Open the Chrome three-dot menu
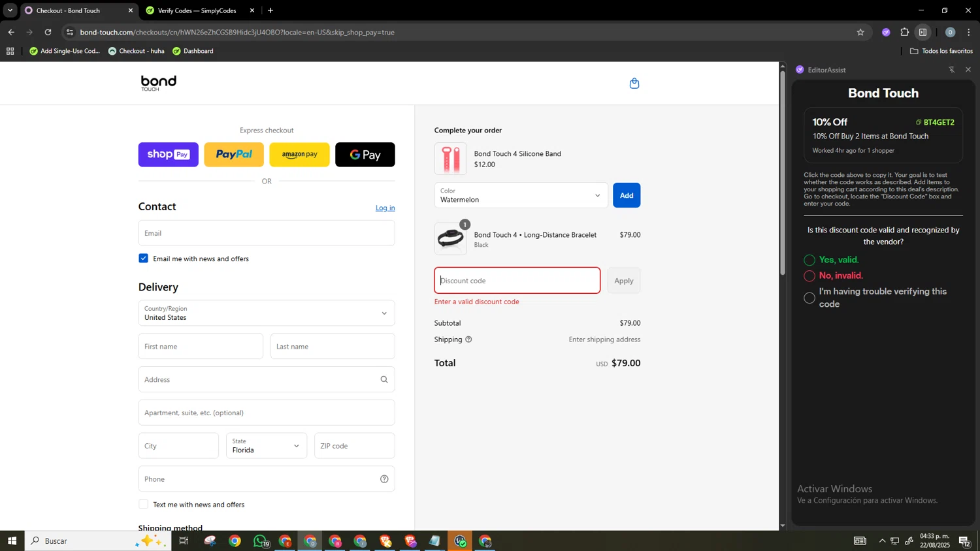This screenshot has height=551, width=980. (x=969, y=32)
